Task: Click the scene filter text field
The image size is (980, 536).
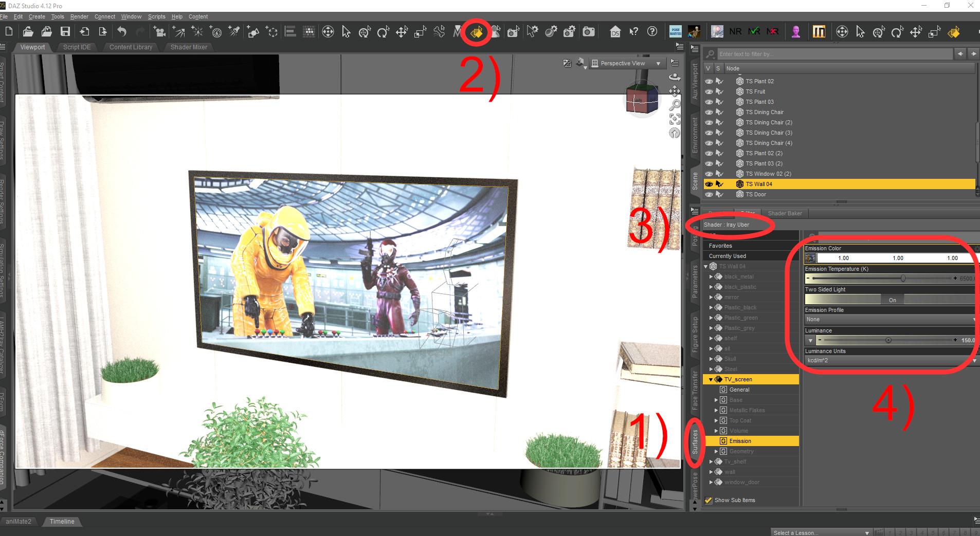Action: [834, 54]
